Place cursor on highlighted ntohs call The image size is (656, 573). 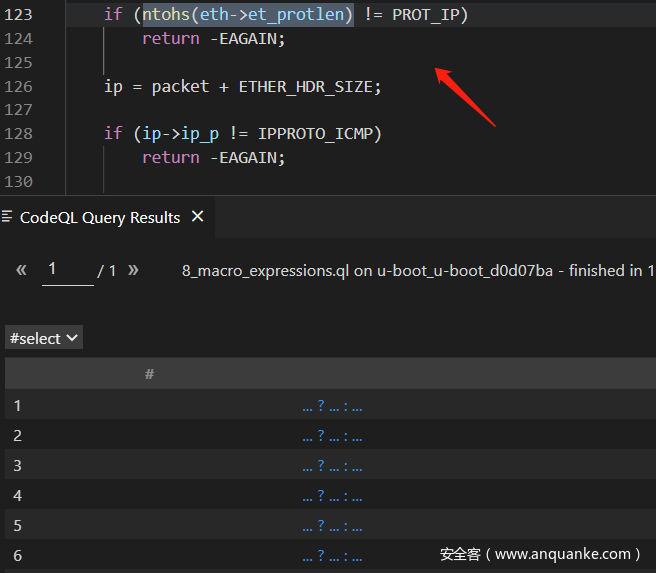point(247,15)
